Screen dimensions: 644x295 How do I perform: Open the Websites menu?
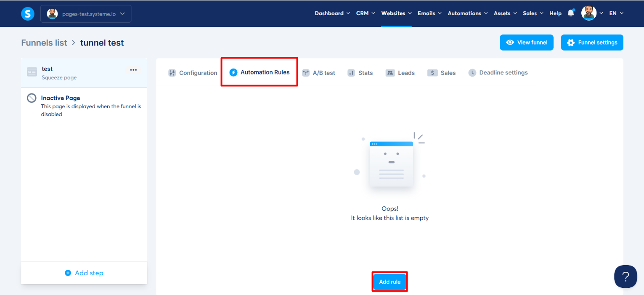point(396,13)
